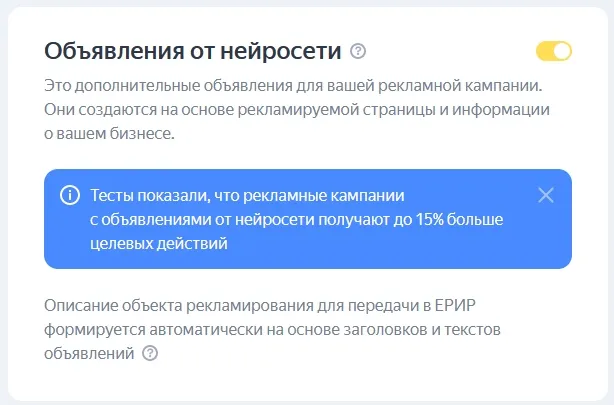Click the heading Объявления от нейросети
Screen dimensions: 614x405
pos(193,51)
